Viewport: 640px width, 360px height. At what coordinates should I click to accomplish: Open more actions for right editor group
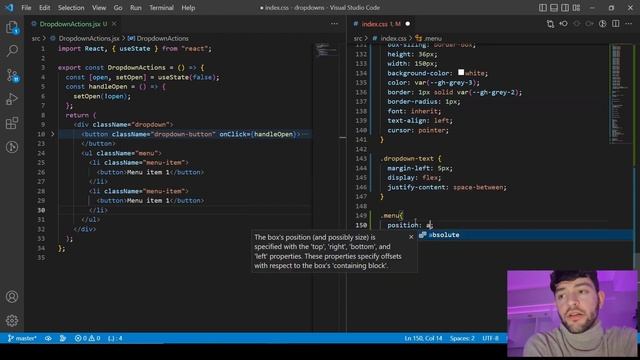click(629, 24)
